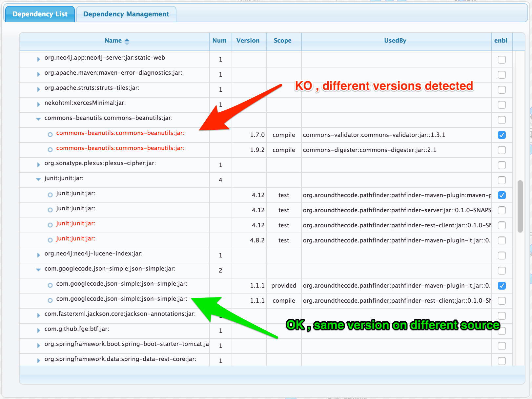Expand org.neo4j:neo4j-lucene-index row

[38, 255]
